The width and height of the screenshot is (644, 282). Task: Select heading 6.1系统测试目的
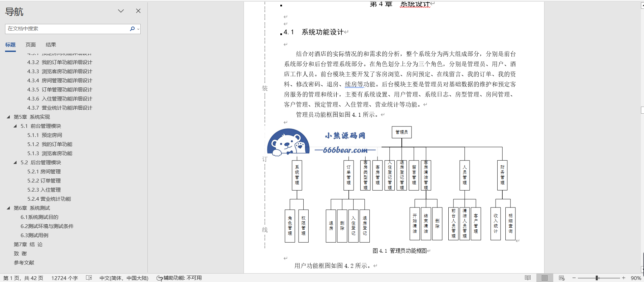pos(39,217)
